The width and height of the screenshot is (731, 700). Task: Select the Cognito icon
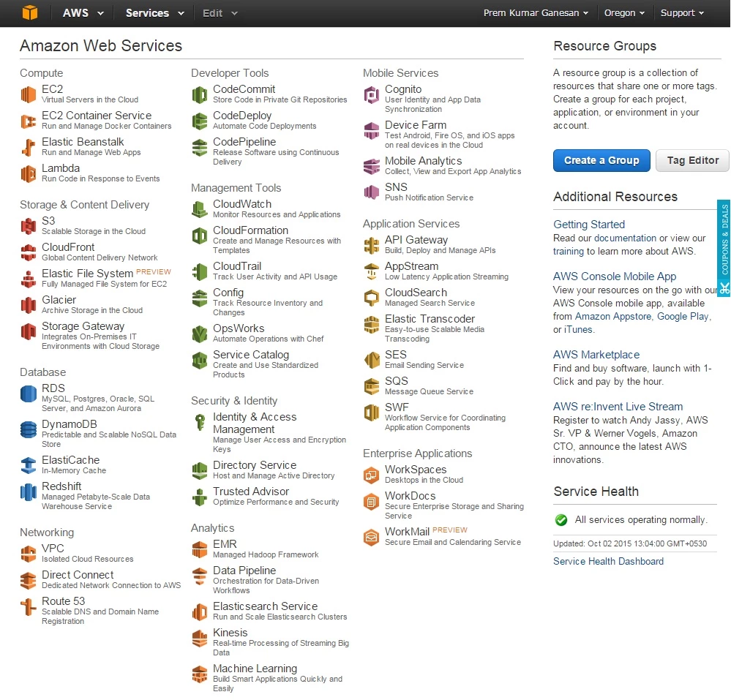click(x=372, y=94)
